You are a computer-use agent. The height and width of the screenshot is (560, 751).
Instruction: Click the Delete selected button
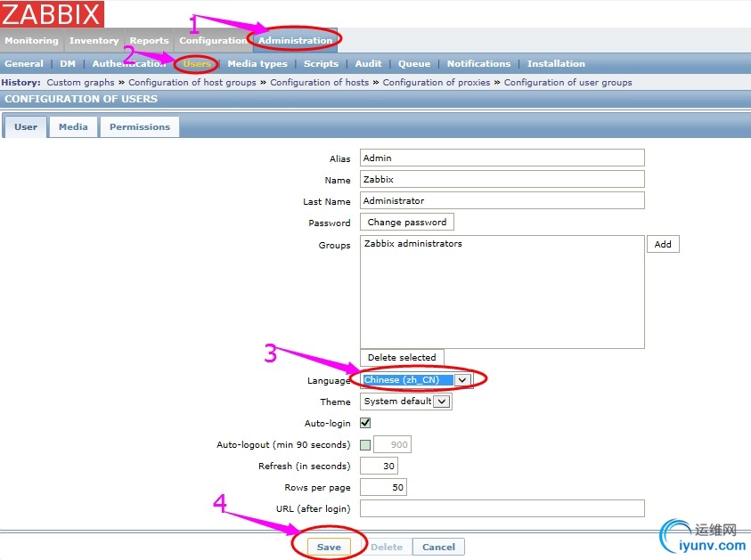pos(402,358)
